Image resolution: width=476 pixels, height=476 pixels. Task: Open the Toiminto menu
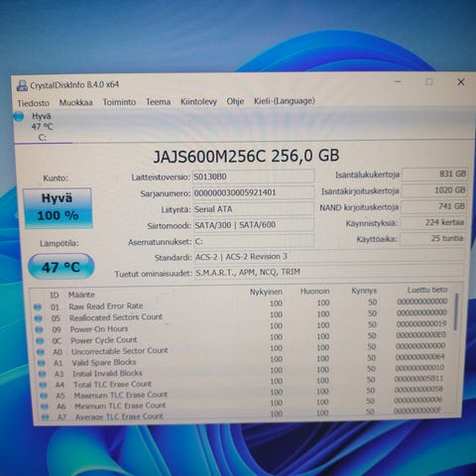point(119,102)
